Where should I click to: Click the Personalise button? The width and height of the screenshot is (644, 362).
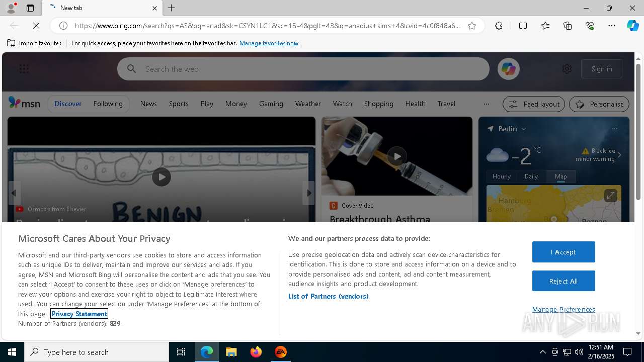click(599, 104)
